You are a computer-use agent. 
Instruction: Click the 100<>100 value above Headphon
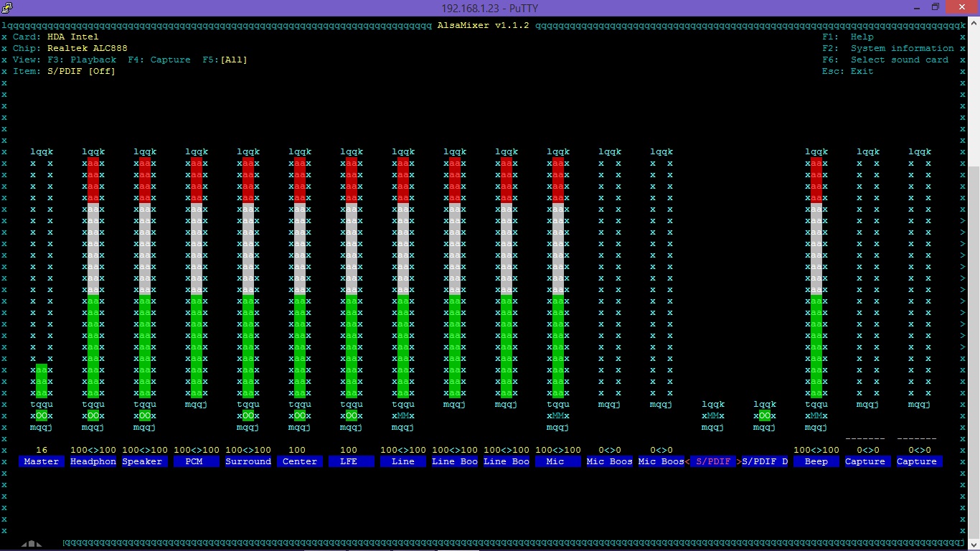pos(93,450)
